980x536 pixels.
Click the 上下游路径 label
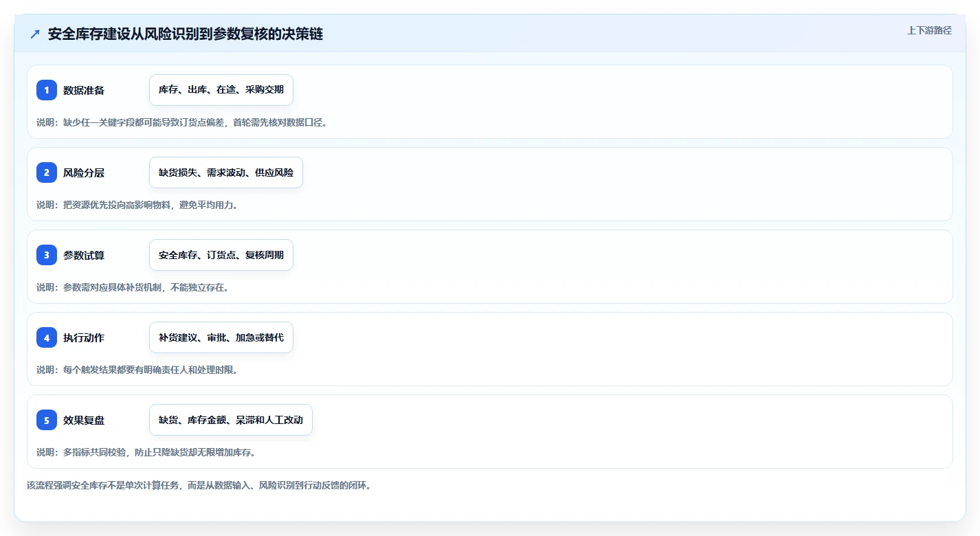click(929, 30)
